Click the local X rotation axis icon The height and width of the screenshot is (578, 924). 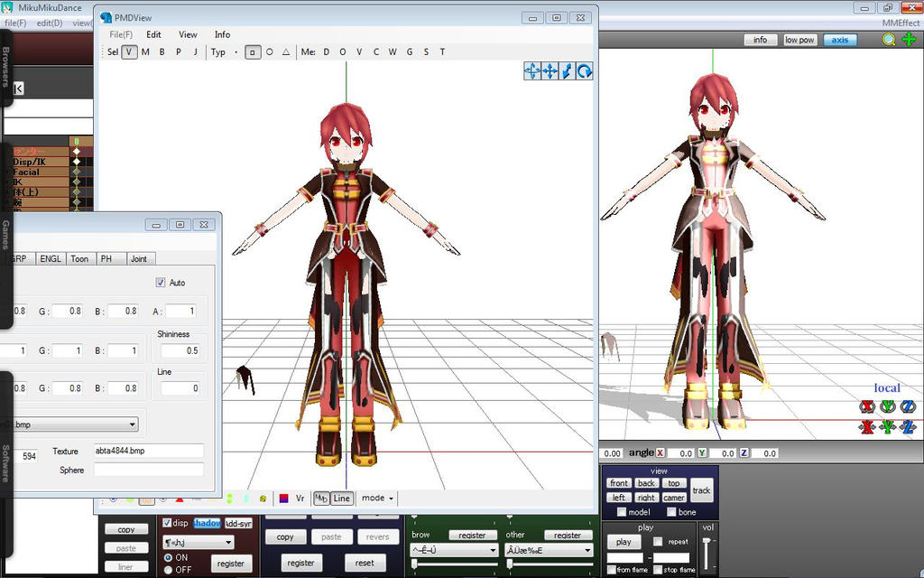[x=867, y=406]
